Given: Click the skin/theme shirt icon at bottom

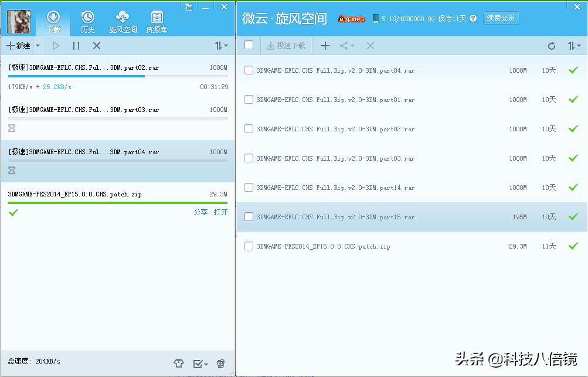Looking at the screenshot, I should click(x=179, y=364).
